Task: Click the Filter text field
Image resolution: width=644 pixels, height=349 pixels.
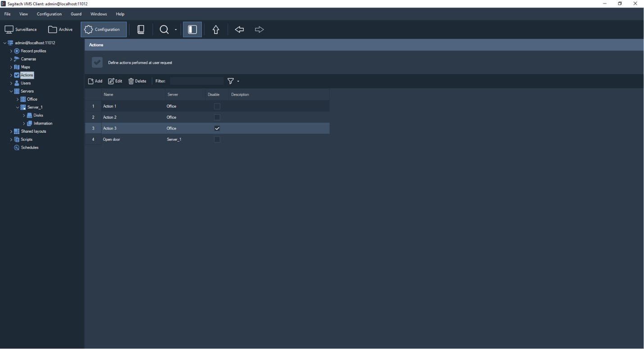Action: 196,81
